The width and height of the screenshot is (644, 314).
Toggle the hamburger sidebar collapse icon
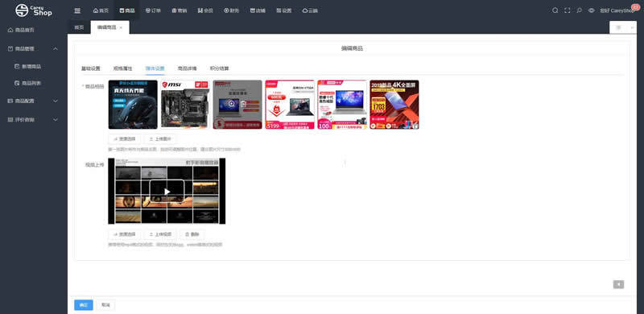tap(77, 10)
